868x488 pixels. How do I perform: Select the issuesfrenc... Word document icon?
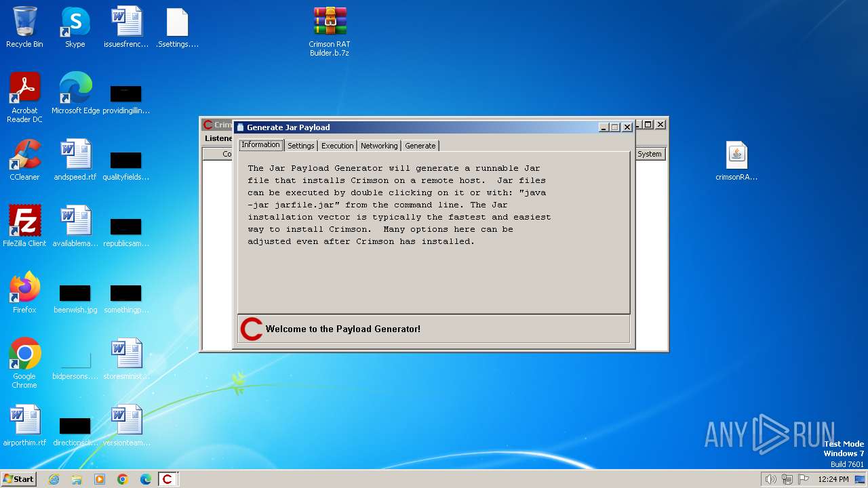(126, 27)
